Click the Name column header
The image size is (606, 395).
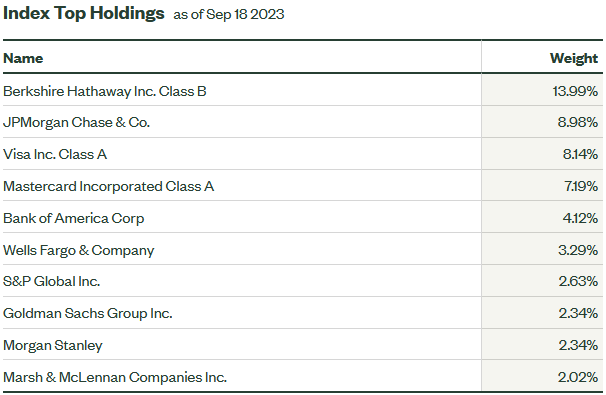point(23,58)
